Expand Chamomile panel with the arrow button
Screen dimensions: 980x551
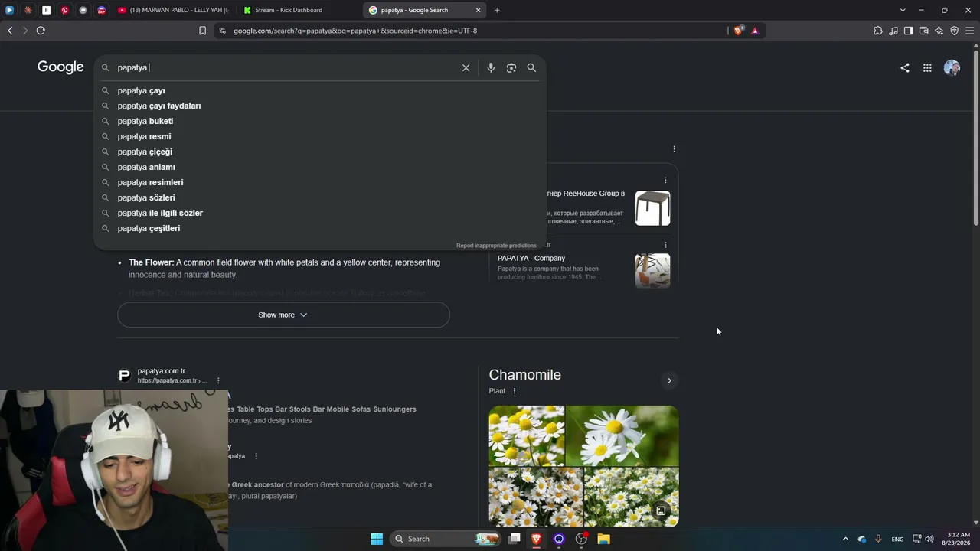pyautogui.click(x=669, y=380)
